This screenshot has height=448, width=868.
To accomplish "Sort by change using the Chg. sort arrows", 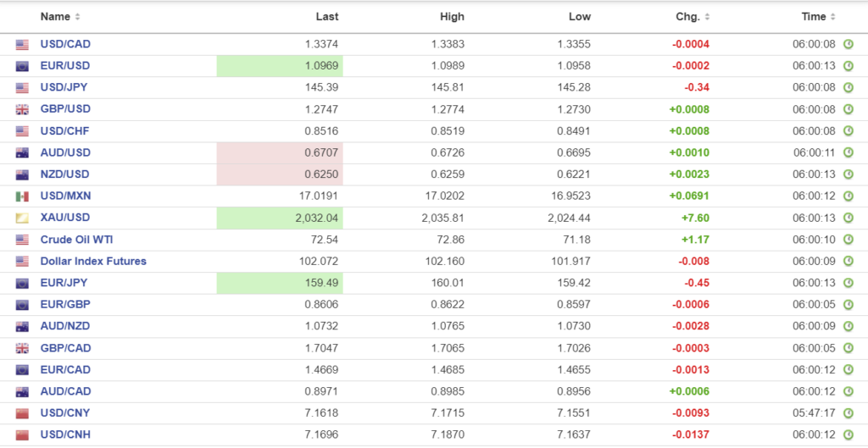I will tap(707, 17).
